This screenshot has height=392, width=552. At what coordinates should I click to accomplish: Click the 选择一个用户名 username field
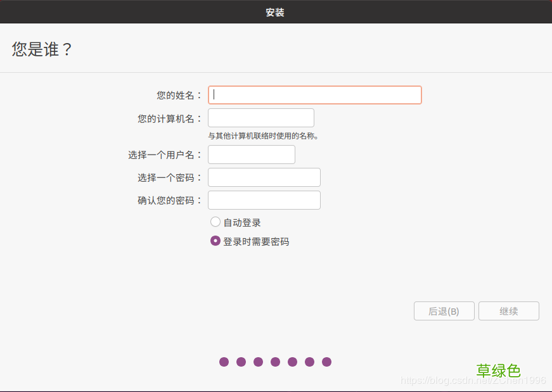click(x=251, y=154)
